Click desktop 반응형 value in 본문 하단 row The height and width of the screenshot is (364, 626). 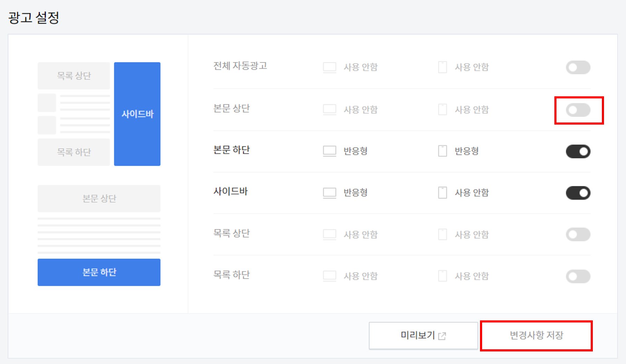[356, 151]
